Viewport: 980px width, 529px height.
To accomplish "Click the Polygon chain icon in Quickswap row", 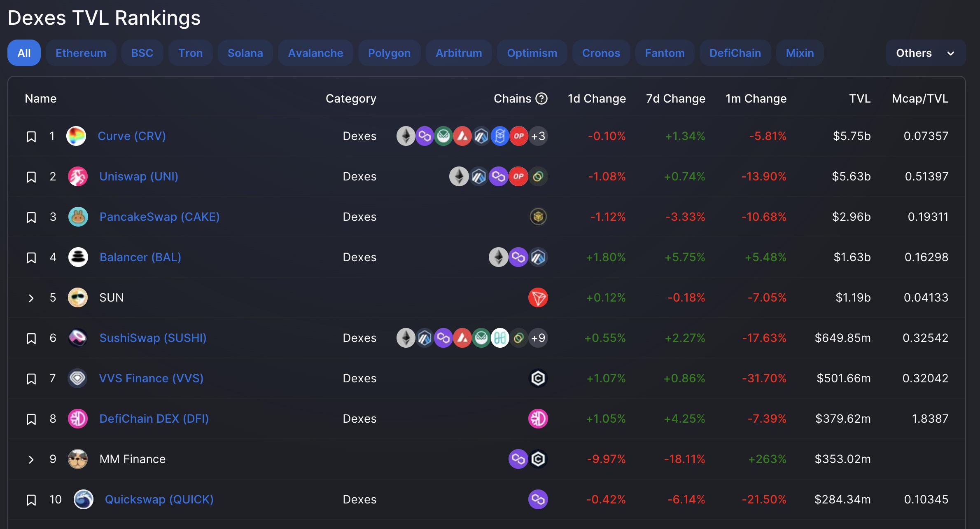I will click(x=538, y=499).
